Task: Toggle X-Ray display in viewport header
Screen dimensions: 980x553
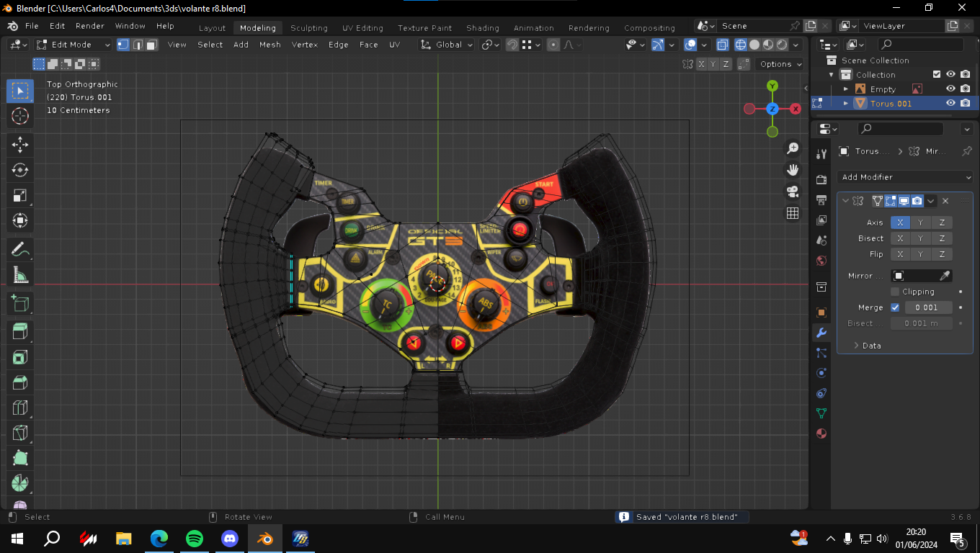Action: point(723,45)
